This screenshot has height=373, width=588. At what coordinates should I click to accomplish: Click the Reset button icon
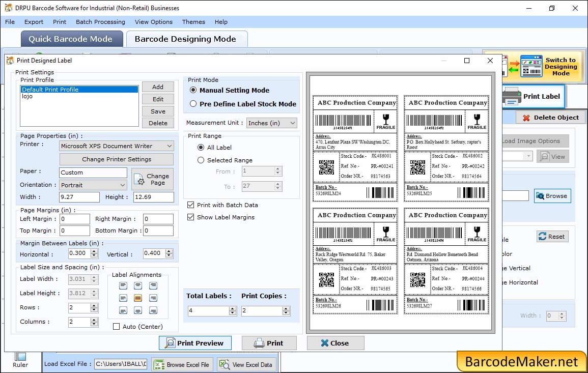point(542,237)
